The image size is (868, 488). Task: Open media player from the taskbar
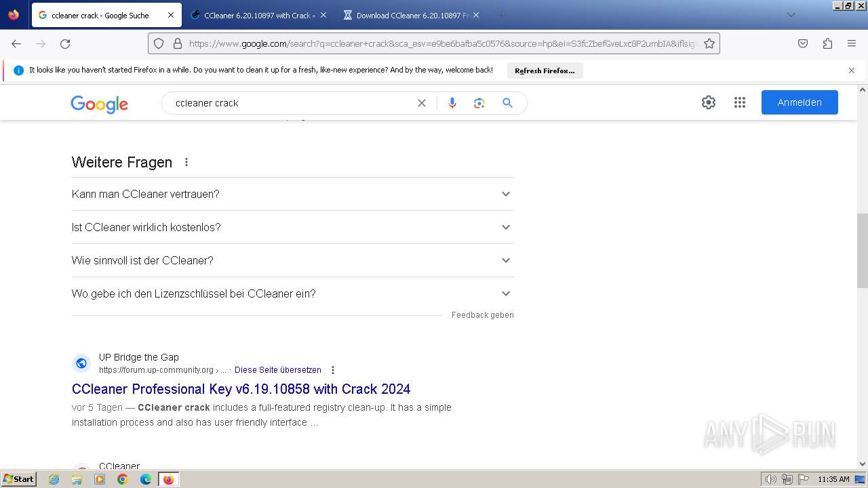(x=100, y=479)
